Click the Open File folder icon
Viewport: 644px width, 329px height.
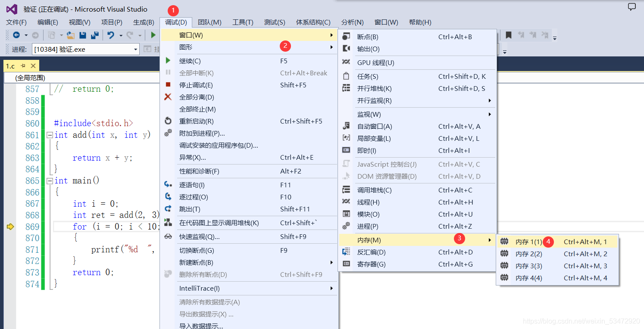click(x=71, y=35)
